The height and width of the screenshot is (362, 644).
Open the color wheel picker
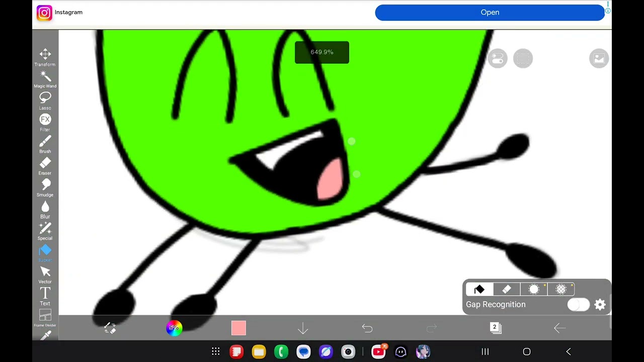[x=174, y=328]
